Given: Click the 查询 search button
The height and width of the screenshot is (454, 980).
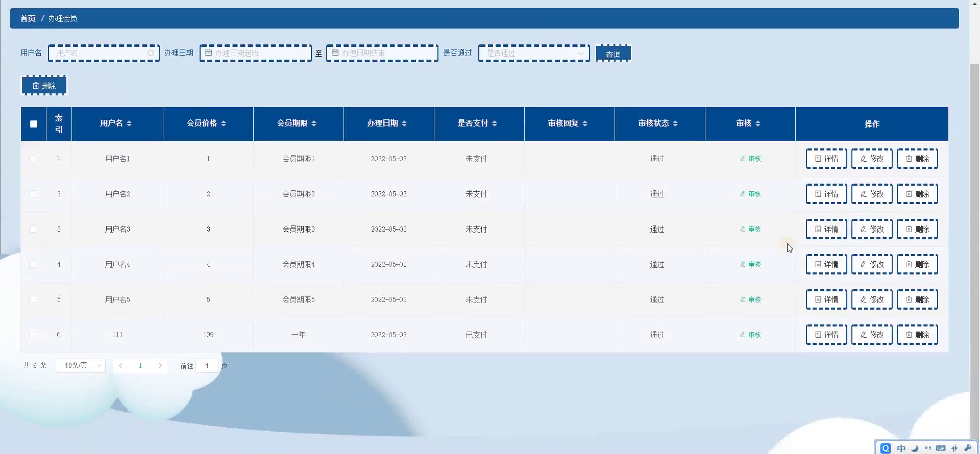Looking at the screenshot, I should click(614, 53).
